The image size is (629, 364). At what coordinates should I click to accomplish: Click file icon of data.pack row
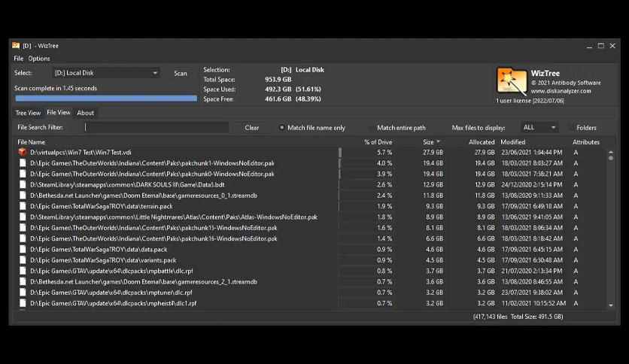point(23,250)
